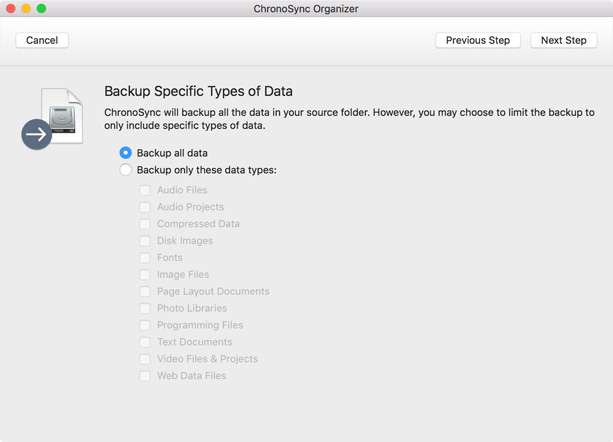Image resolution: width=613 pixels, height=442 pixels.
Task: Tick Page Layout Documents checkbox
Action: coord(145,292)
